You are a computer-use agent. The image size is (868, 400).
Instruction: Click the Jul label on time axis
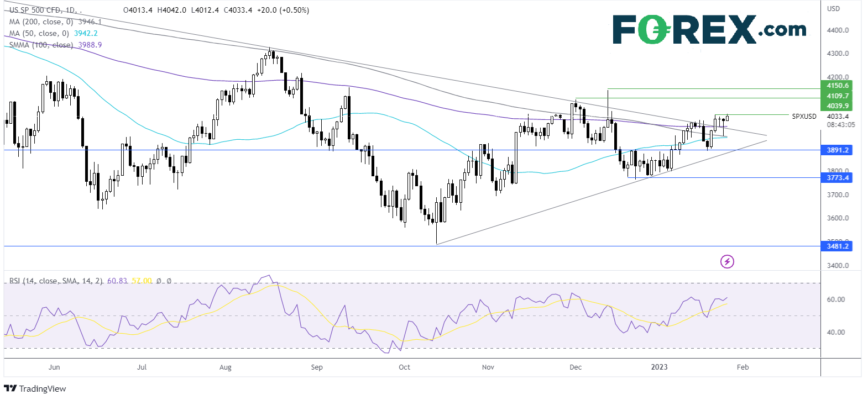coord(142,367)
